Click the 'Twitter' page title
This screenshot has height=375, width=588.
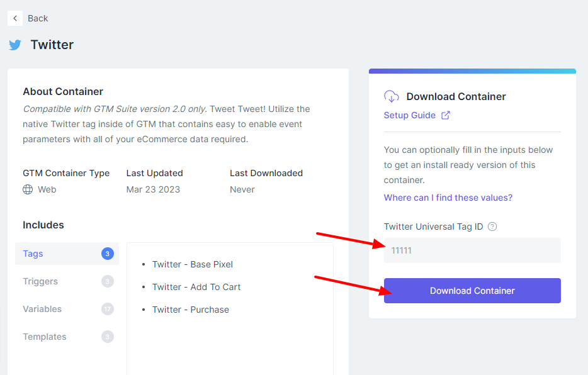pos(52,45)
